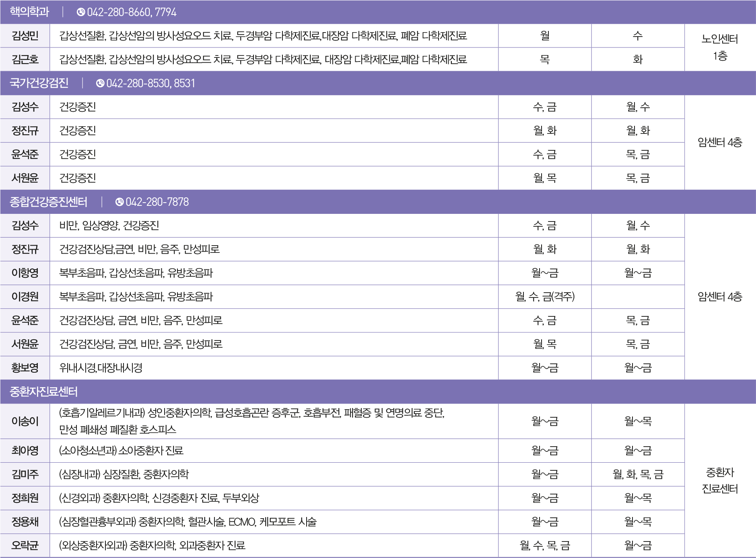Click the phone icon beside 종합건강증진센터
Image resolution: width=756 pixels, height=558 pixels.
pyautogui.click(x=119, y=202)
